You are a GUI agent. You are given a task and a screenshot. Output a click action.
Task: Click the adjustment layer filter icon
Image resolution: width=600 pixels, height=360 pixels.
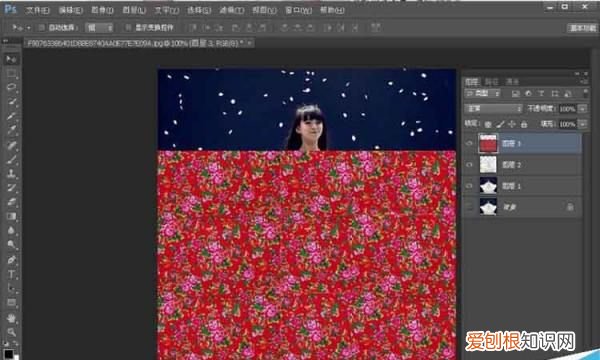click(x=528, y=93)
